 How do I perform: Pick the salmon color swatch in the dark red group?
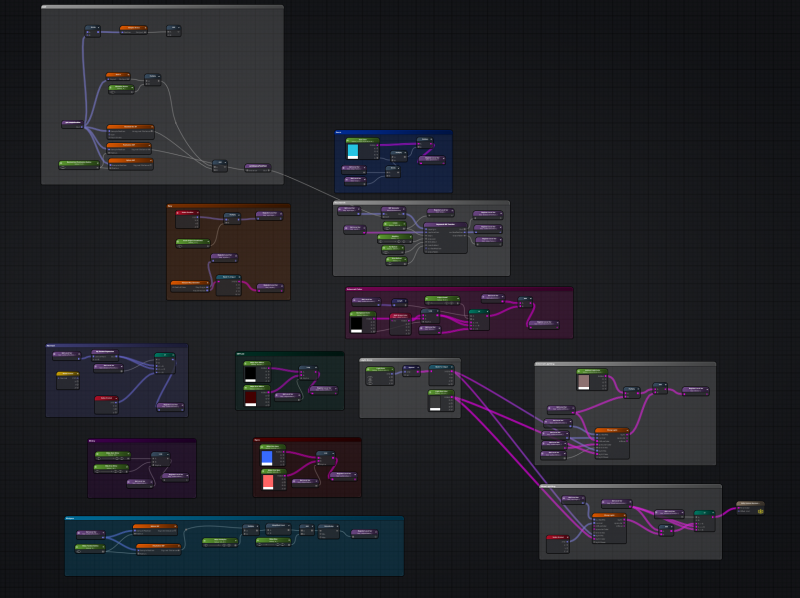pyautogui.click(x=267, y=481)
